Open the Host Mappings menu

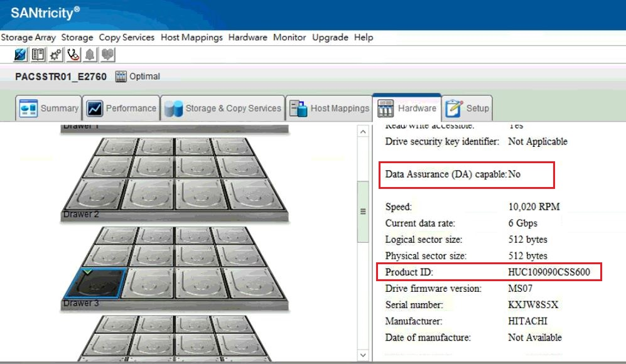(192, 38)
